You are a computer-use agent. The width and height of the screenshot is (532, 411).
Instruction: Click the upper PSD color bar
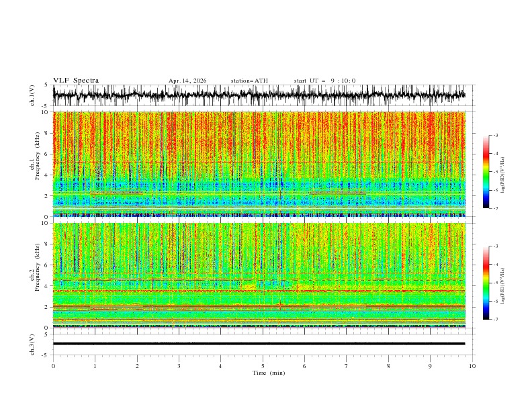click(486, 171)
